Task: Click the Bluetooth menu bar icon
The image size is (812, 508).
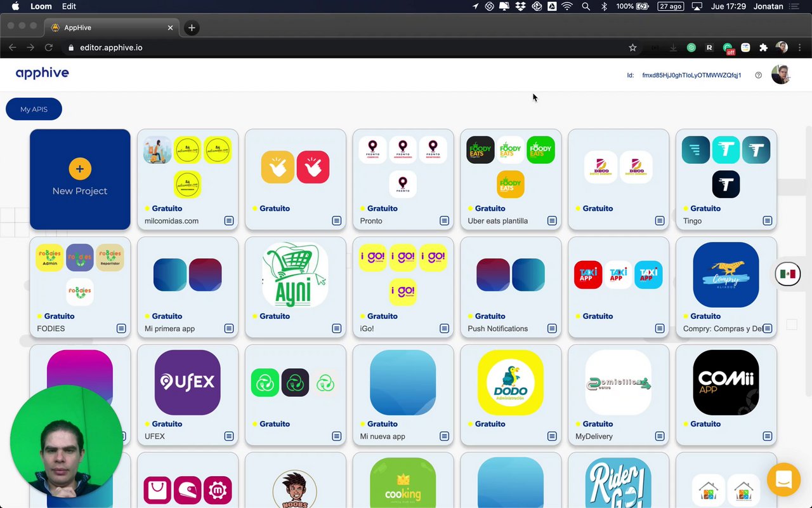Action: pos(604,6)
